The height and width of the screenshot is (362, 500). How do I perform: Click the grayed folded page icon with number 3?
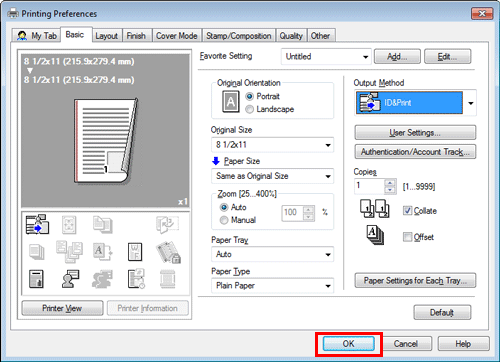(x=167, y=224)
